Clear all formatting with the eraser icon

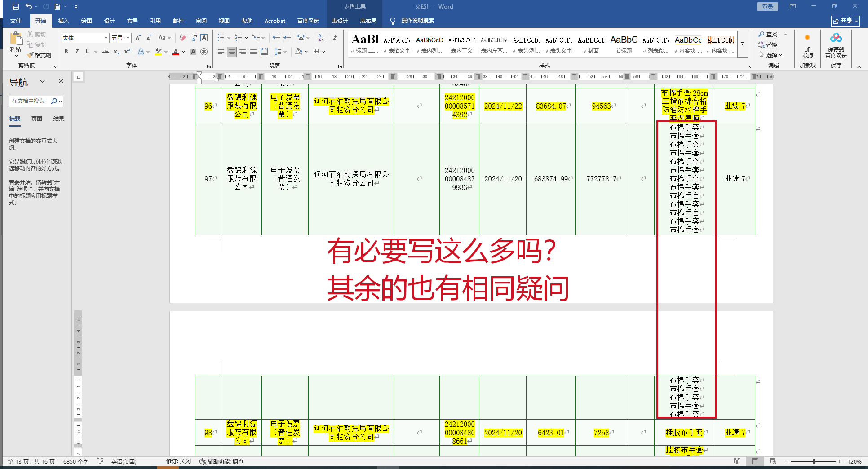click(182, 38)
